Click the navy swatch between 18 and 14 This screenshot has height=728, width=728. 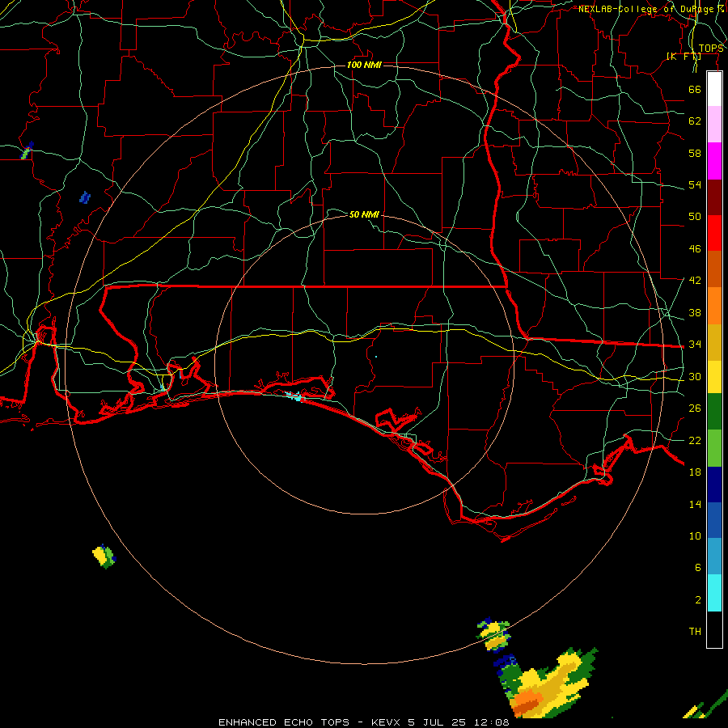714,485
